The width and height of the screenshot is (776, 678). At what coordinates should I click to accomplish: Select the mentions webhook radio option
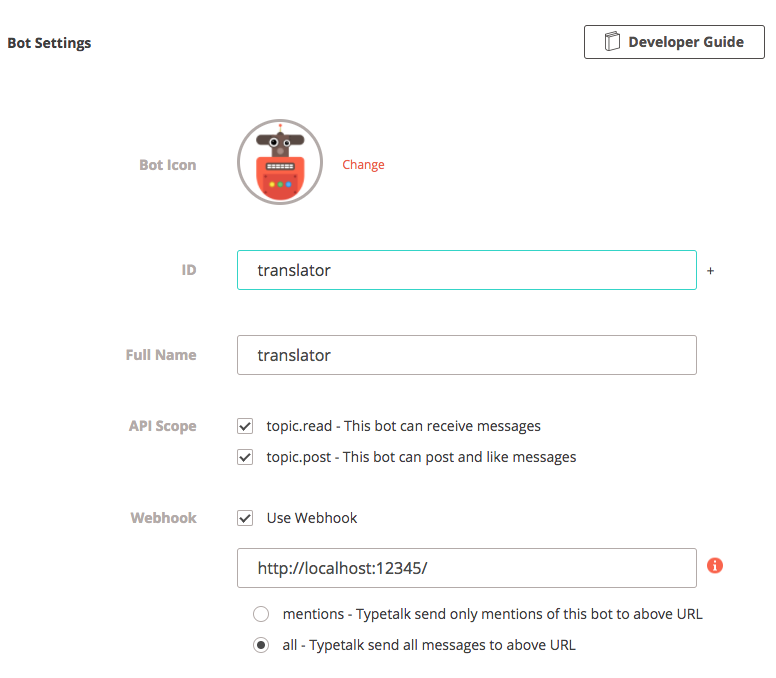(261, 614)
